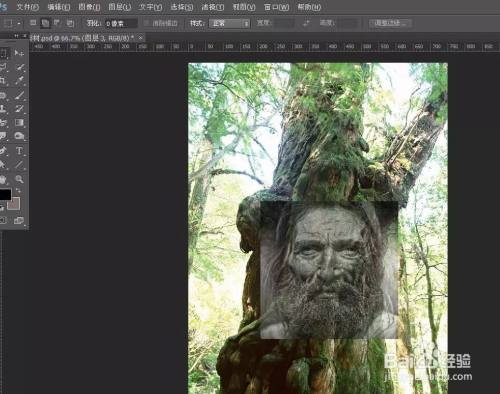Click the swap foreground and background colors icon
500x394 pixels.
pos(18,191)
